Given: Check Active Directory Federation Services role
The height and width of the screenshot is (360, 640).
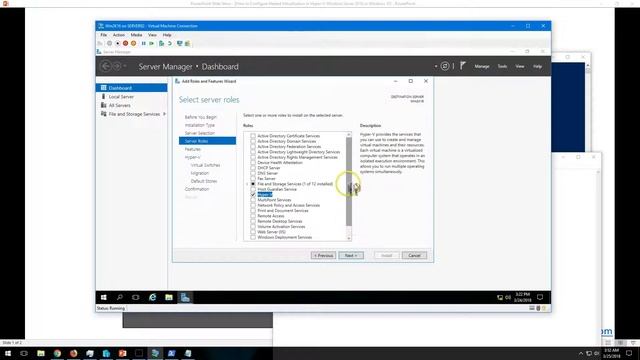Looking at the screenshot, I should click(x=253, y=147).
